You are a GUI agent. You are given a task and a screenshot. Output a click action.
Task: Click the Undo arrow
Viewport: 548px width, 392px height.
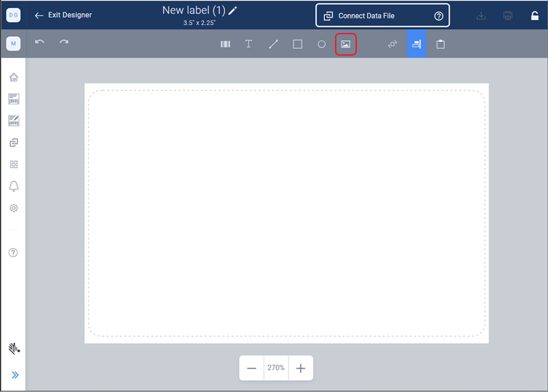point(40,42)
